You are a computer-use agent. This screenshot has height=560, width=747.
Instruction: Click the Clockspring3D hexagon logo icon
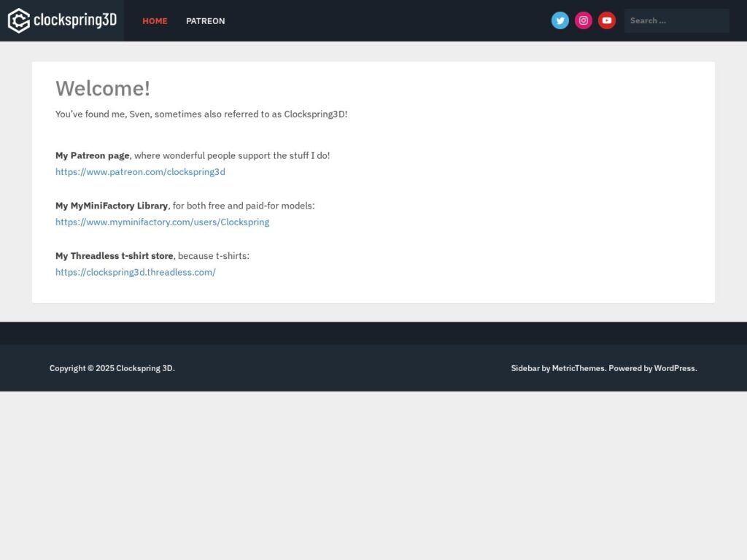tap(19, 20)
